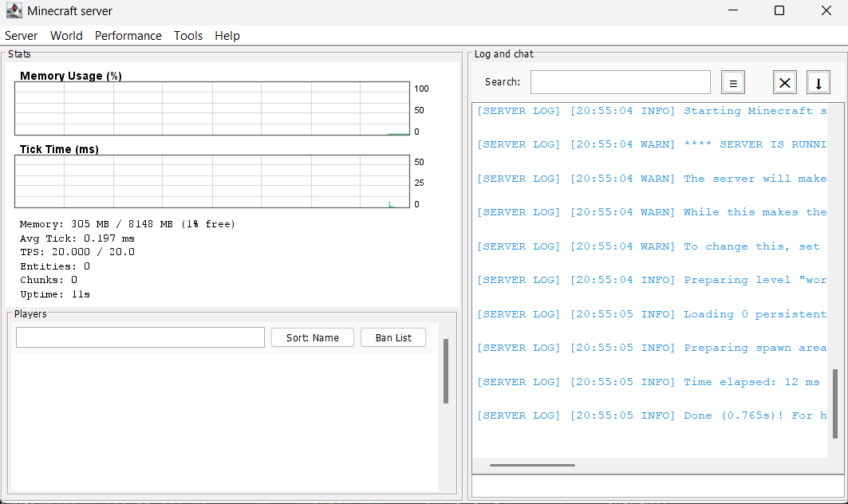Focus the player name filter field
This screenshot has height=504, width=848.
(140, 337)
